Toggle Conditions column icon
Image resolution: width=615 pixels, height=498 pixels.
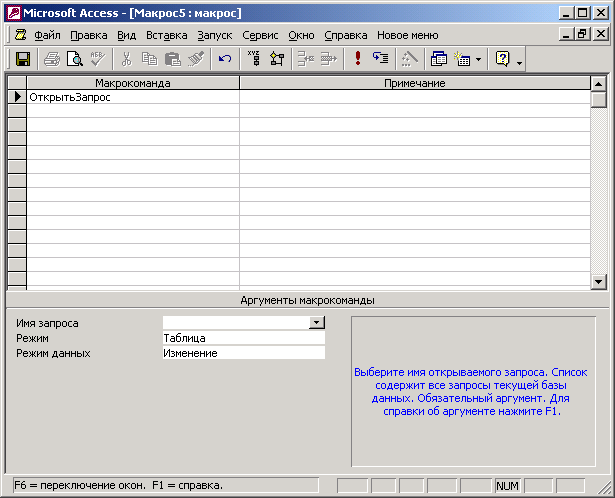[277, 59]
